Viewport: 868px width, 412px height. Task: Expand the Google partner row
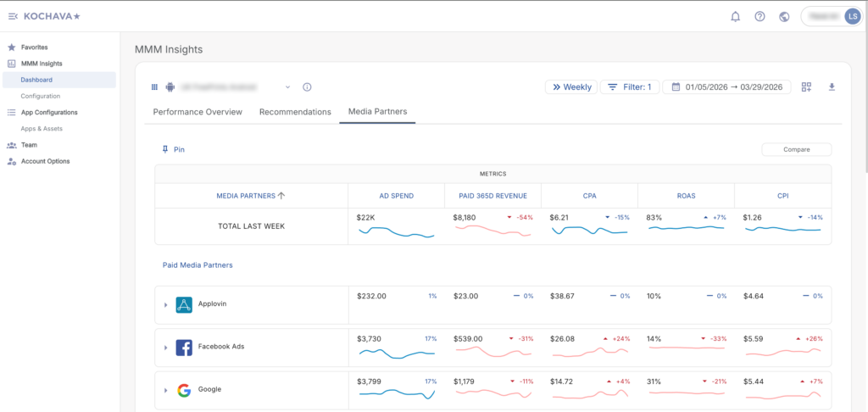[166, 390]
